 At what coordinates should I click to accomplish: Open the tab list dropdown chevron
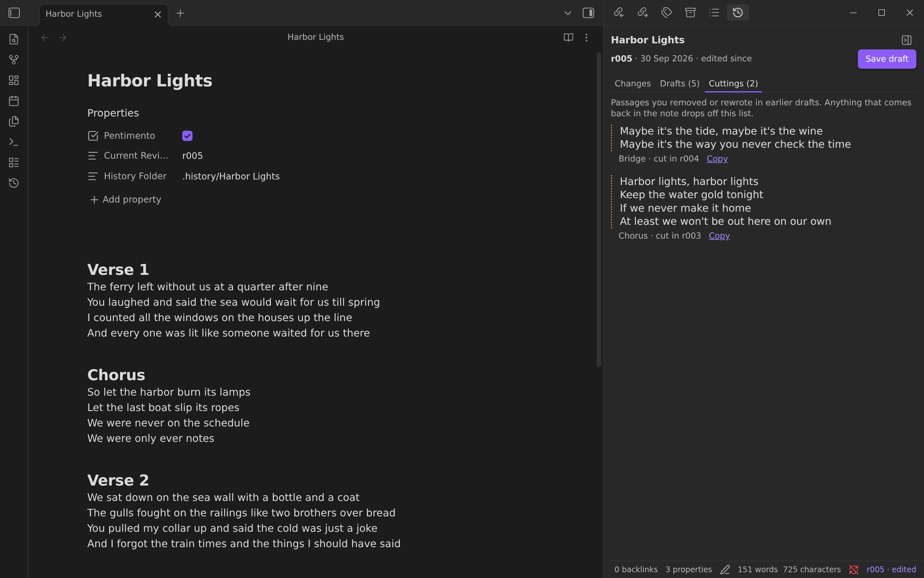pyautogui.click(x=568, y=13)
